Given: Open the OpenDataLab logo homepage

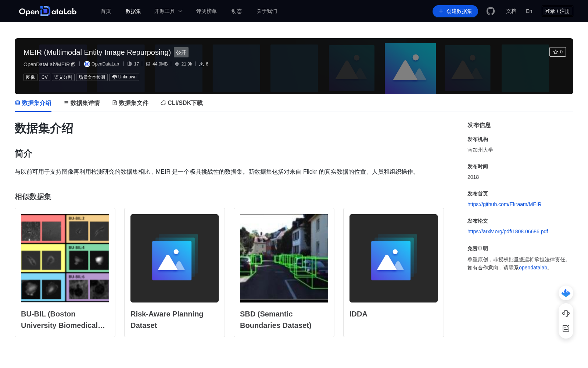Looking at the screenshot, I should click(x=48, y=11).
